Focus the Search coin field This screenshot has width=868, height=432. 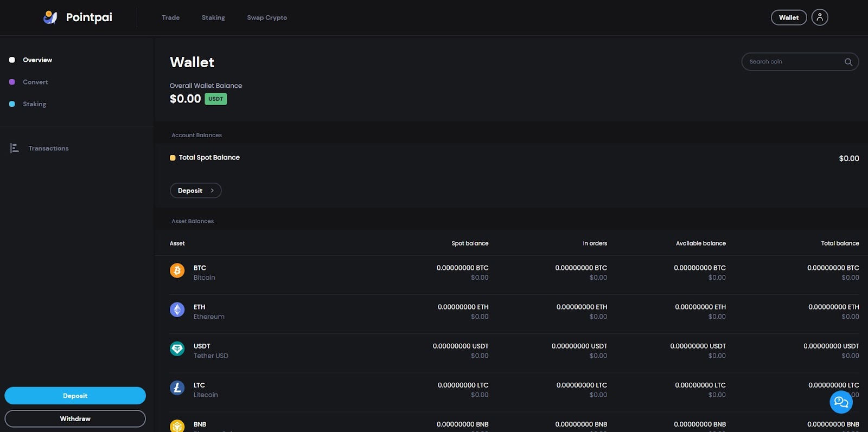coord(800,62)
